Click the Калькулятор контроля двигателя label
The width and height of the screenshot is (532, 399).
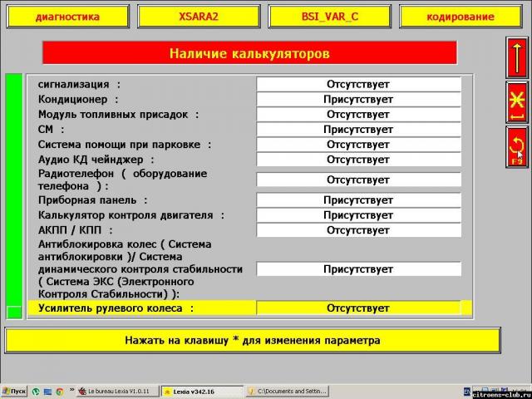pyautogui.click(x=131, y=215)
